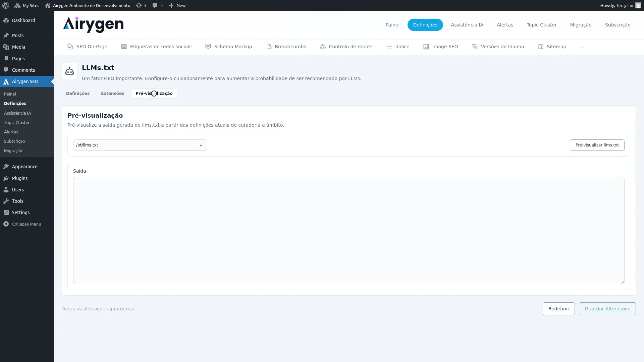Click the Etiquetas de redes sociais icon
The image size is (644, 362).
(x=124, y=47)
